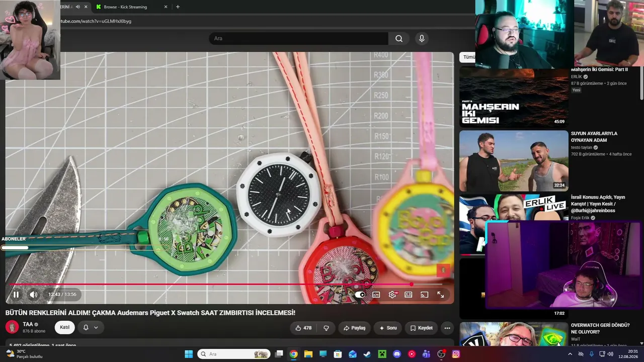Open File Explorer from taskbar

[308, 354]
